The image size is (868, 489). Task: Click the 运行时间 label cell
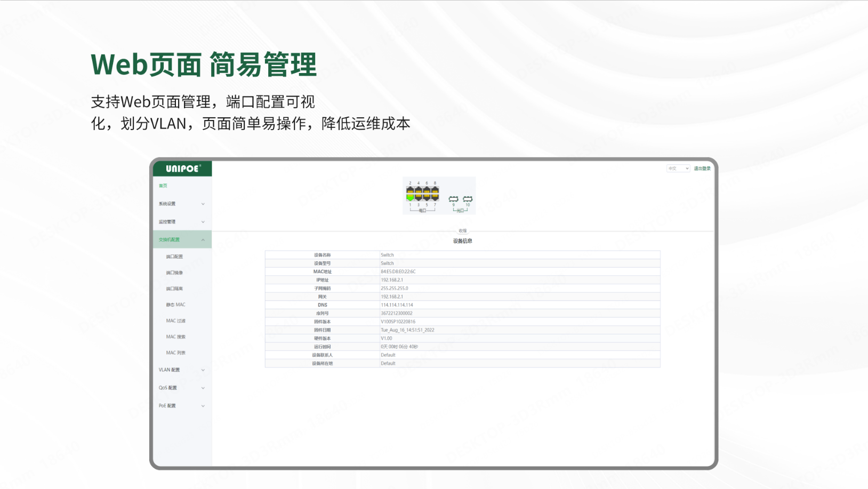tap(323, 347)
